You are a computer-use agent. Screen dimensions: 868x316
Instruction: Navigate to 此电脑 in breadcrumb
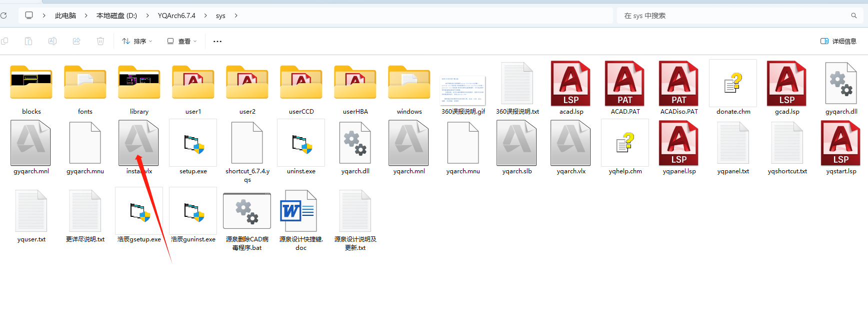tap(65, 16)
